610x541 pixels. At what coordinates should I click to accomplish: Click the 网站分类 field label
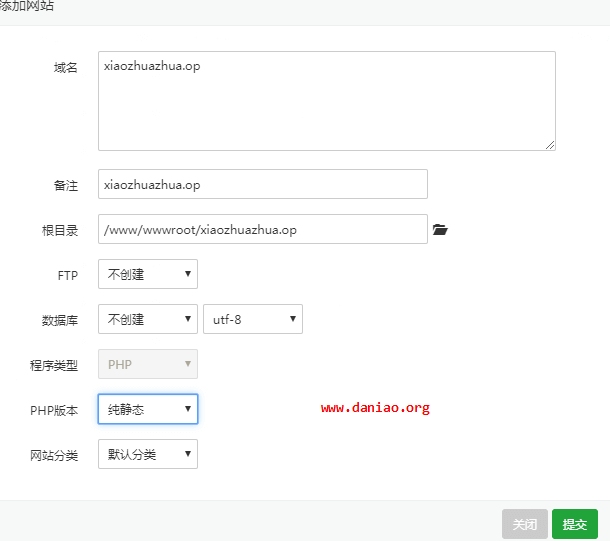54,455
